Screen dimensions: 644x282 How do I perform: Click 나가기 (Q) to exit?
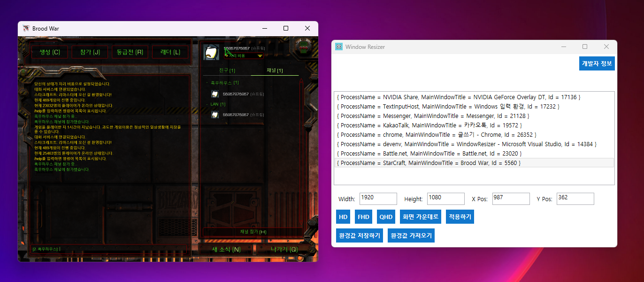284,250
